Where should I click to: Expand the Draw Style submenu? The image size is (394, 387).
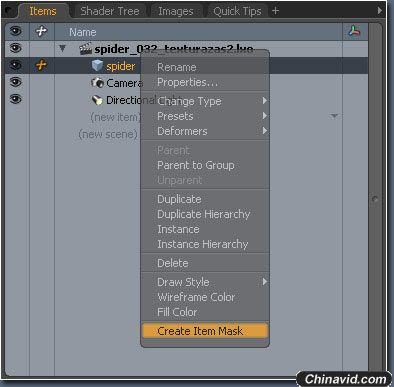click(x=205, y=282)
